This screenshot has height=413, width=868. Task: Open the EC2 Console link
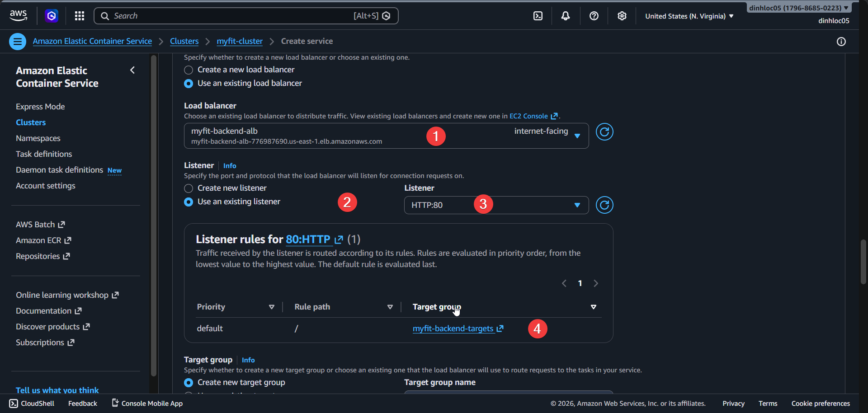click(530, 116)
